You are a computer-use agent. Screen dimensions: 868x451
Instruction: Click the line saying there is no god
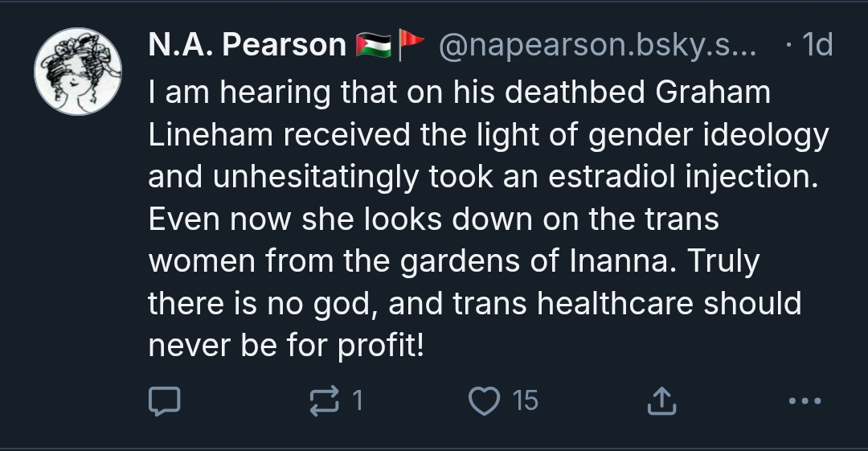tap(474, 304)
